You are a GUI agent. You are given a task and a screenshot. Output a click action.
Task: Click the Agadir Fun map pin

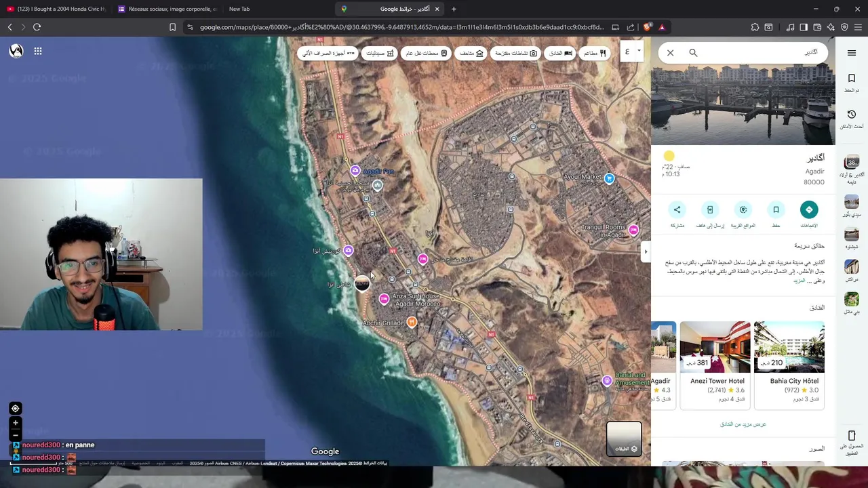pyautogui.click(x=355, y=171)
